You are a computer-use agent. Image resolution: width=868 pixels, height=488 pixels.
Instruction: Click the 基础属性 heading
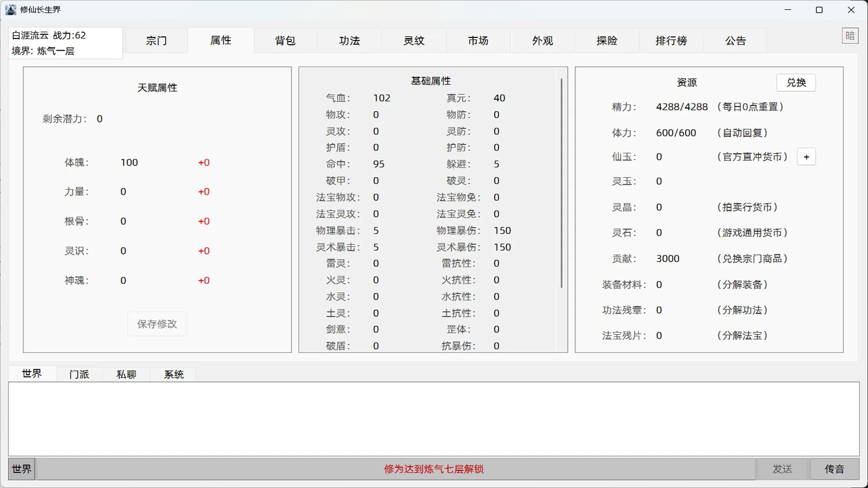[431, 81]
